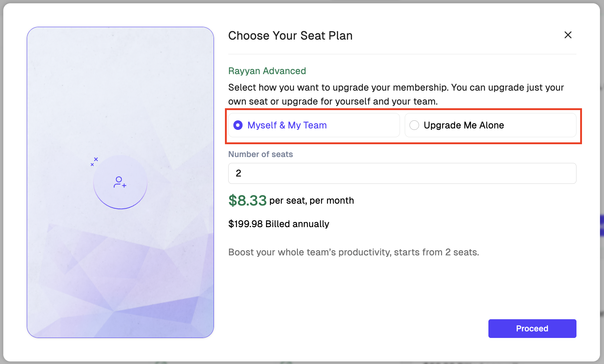The image size is (604, 364).
Task: Click the green $8.33 price
Action: pos(247,200)
